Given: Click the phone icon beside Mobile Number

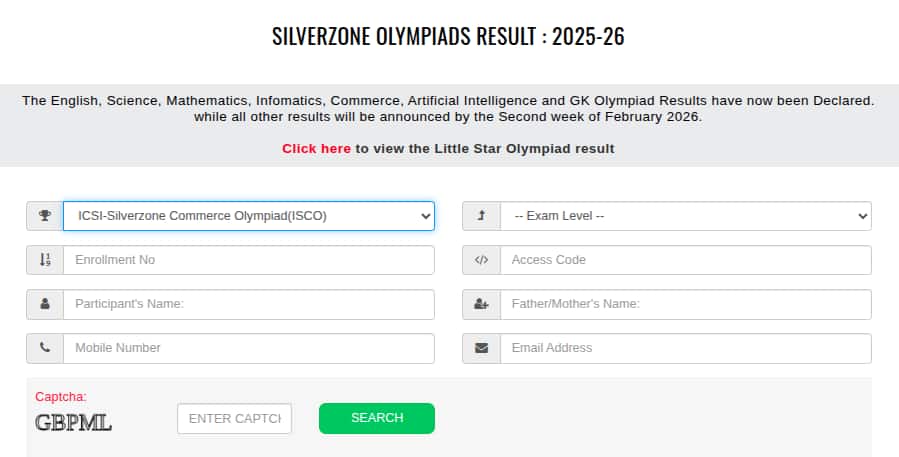Looking at the screenshot, I should click(x=45, y=348).
